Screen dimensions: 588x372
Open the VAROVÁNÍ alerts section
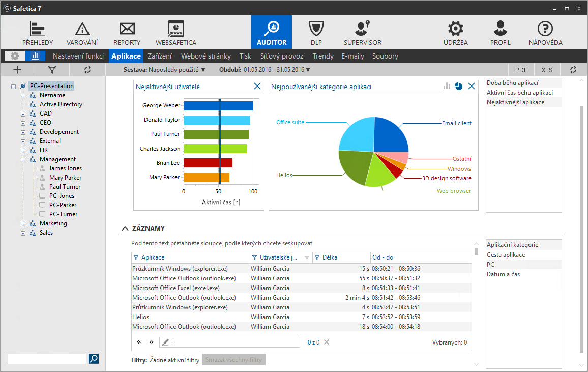(x=82, y=33)
